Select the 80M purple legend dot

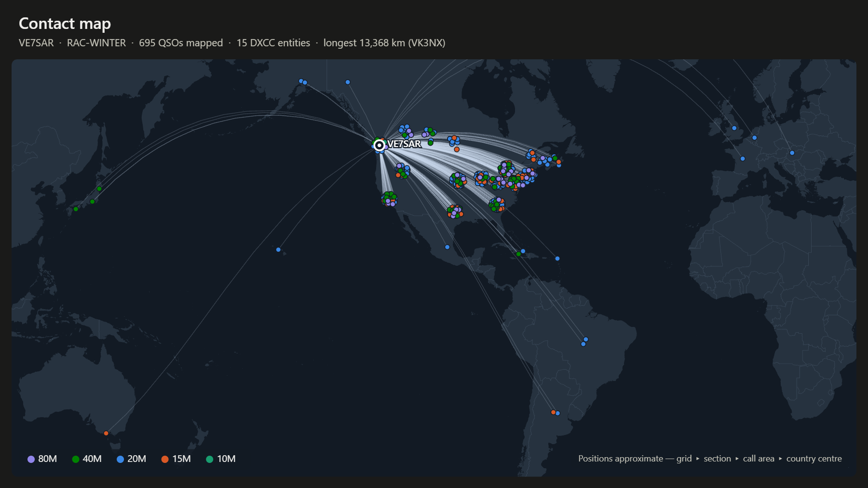31,460
